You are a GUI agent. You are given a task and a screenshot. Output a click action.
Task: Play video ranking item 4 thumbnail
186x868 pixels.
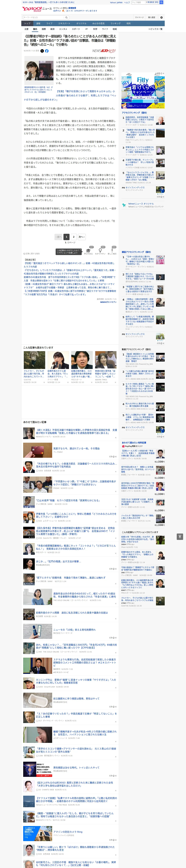(x=160, y=407)
